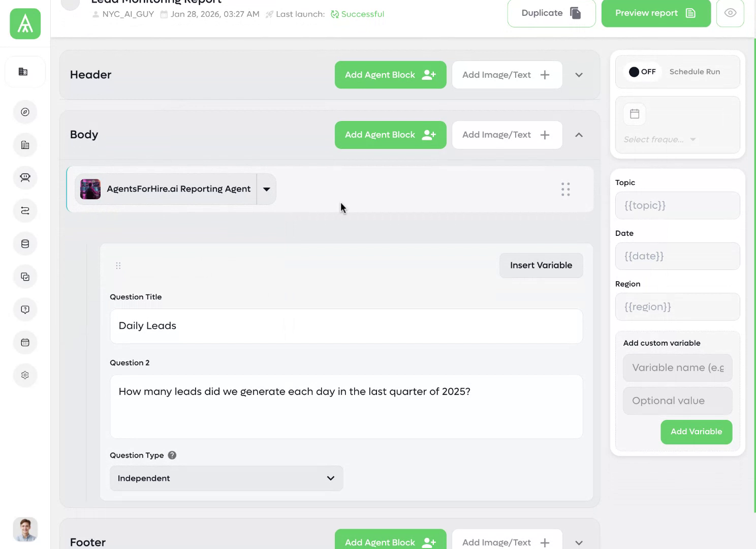
Task: Open the robot agents icon in sidebar
Action: click(25, 177)
